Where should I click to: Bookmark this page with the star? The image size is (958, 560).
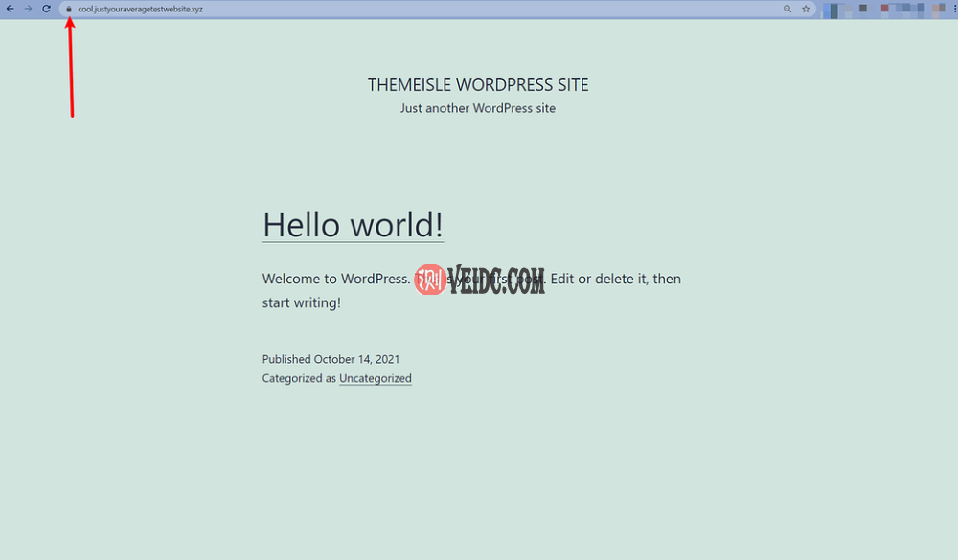[x=806, y=9]
